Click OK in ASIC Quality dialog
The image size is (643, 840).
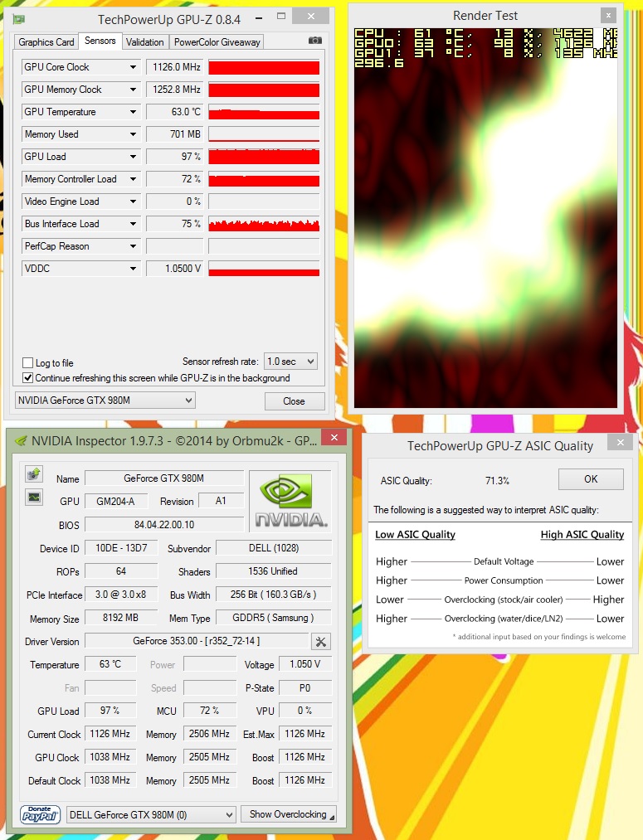pos(591,479)
